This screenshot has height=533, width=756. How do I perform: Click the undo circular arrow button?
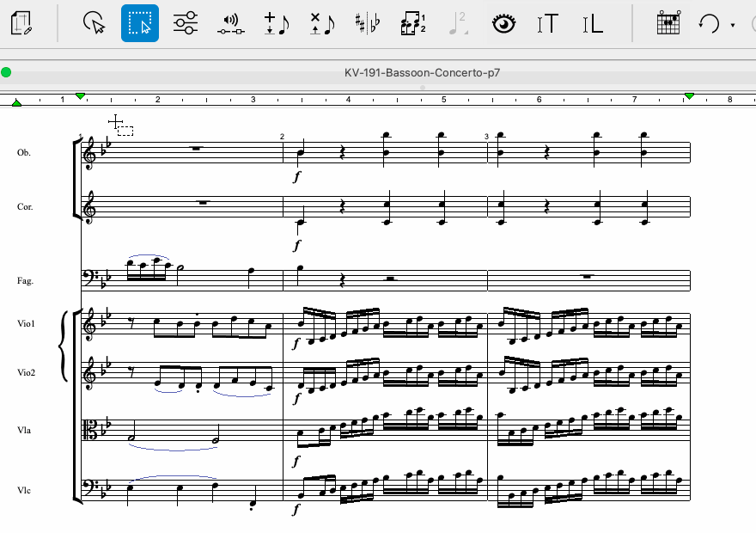(x=709, y=23)
